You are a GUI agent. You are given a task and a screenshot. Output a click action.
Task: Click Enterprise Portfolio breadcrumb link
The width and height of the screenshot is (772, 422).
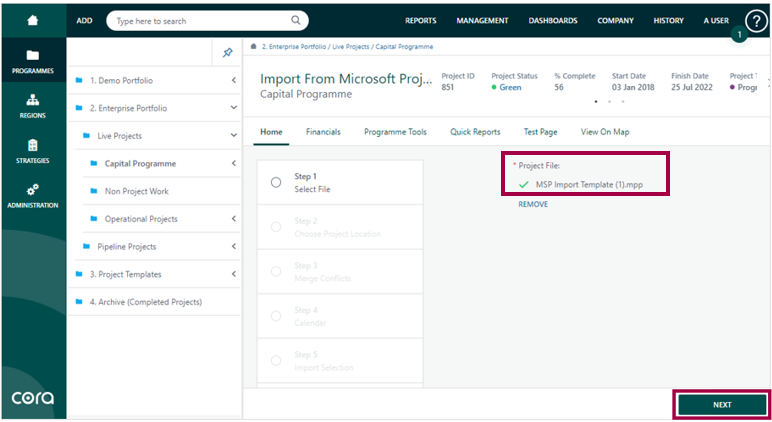coord(294,46)
